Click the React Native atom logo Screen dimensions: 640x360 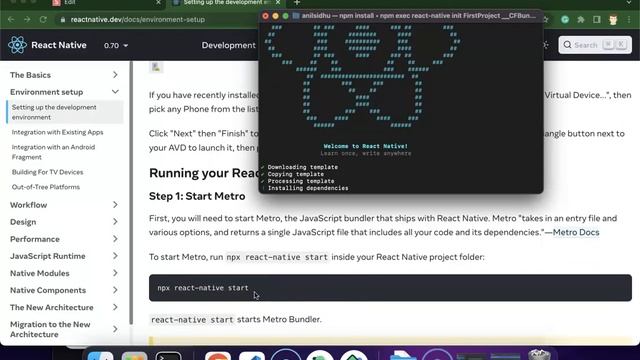[x=17, y=45]
